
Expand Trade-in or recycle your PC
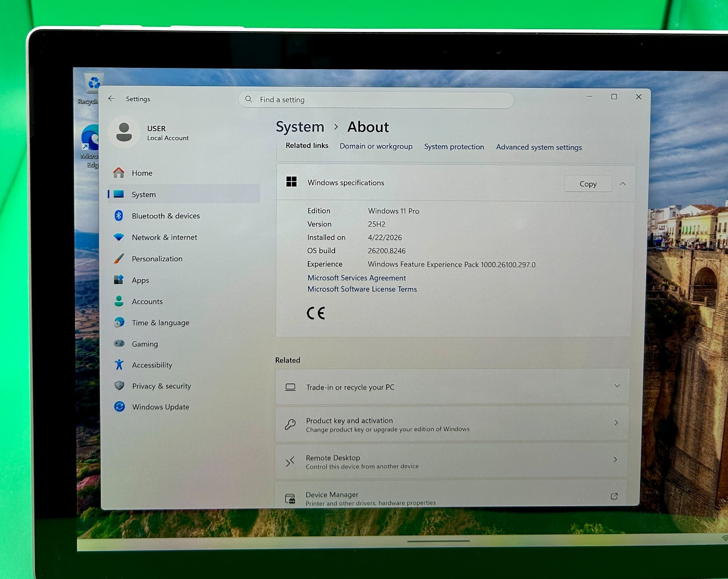[x=617, y=386]
